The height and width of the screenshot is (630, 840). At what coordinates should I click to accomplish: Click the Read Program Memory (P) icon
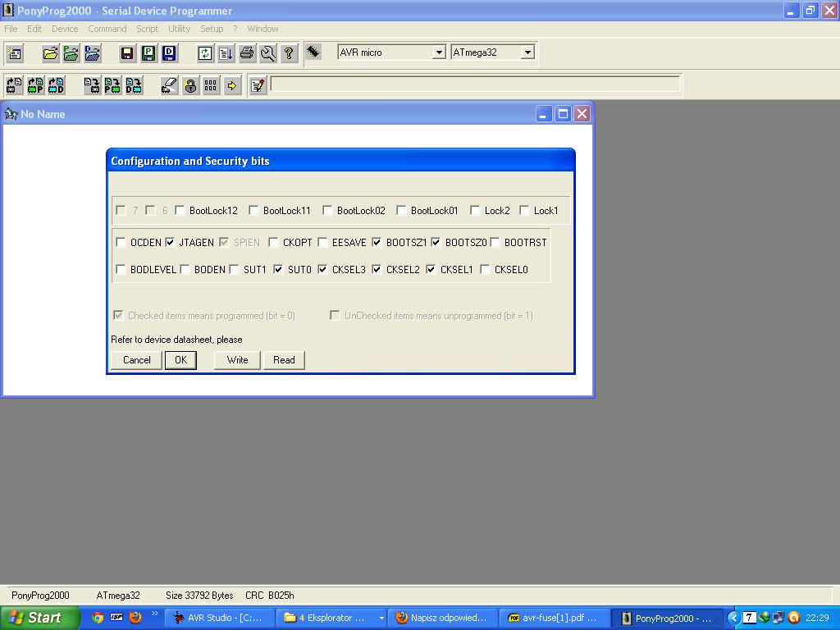tap(35, 85)
